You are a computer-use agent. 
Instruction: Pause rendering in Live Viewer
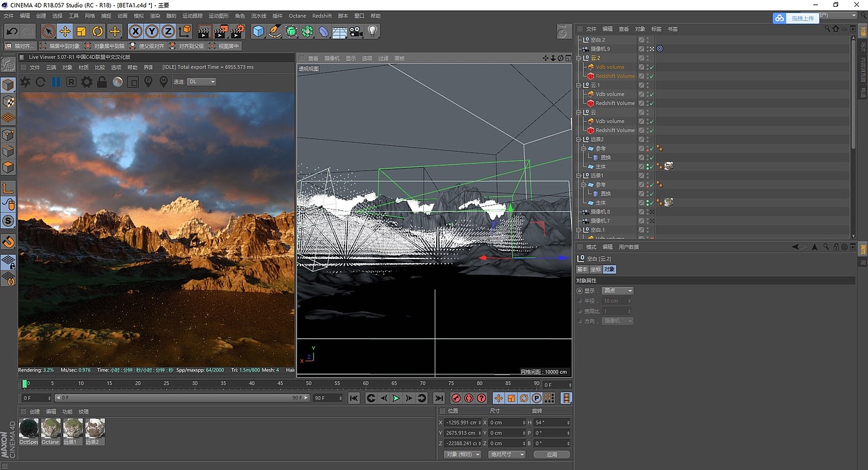56,82
